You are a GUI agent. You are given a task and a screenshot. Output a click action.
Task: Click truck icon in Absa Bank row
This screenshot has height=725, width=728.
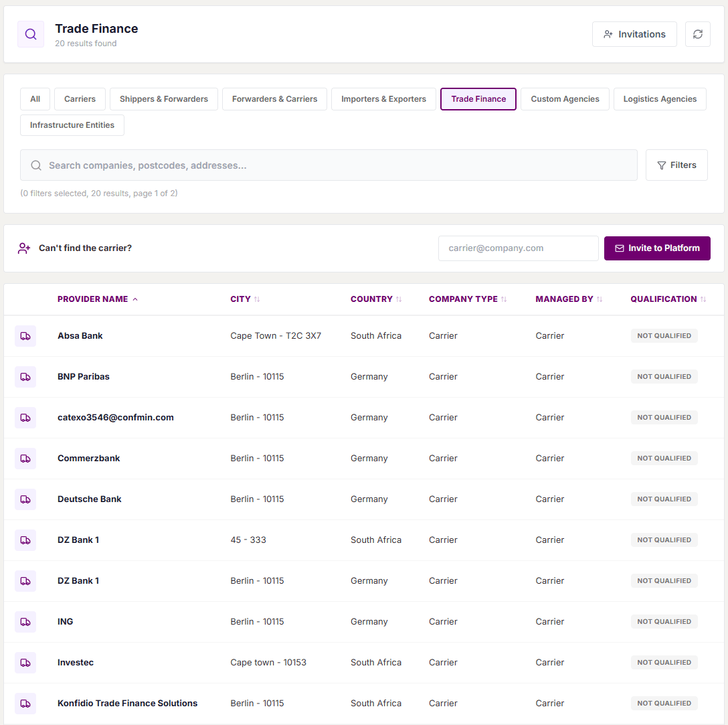coord(25,336)
